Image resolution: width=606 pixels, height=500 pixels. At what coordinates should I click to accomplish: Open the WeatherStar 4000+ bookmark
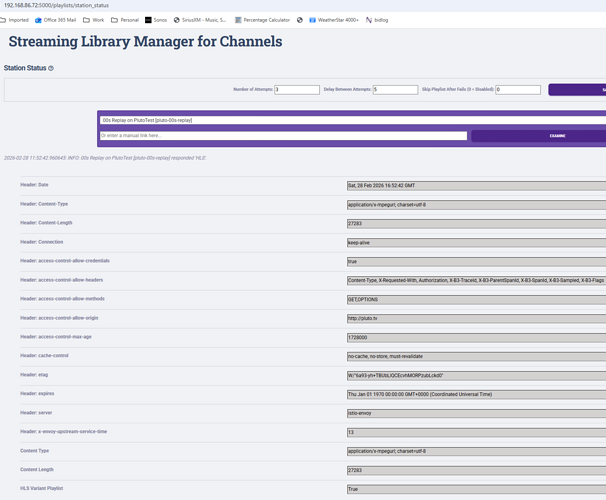pyautogui.click(x=333, y=19)
